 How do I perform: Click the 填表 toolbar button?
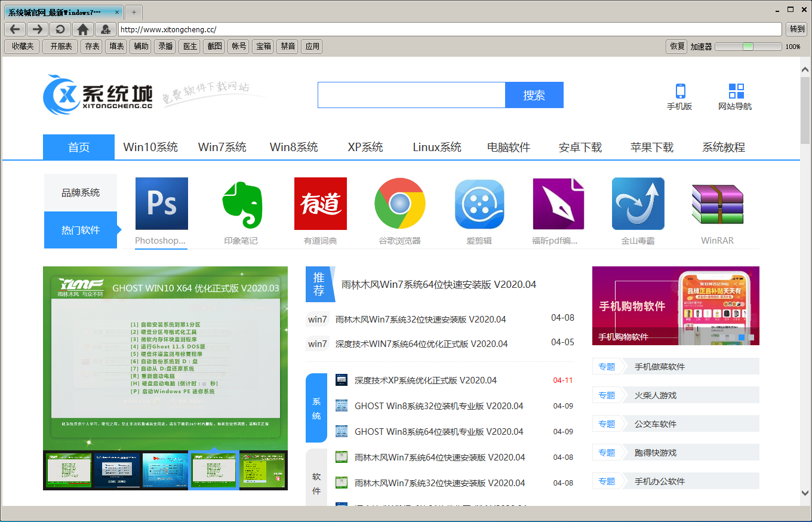click(116, 46)
